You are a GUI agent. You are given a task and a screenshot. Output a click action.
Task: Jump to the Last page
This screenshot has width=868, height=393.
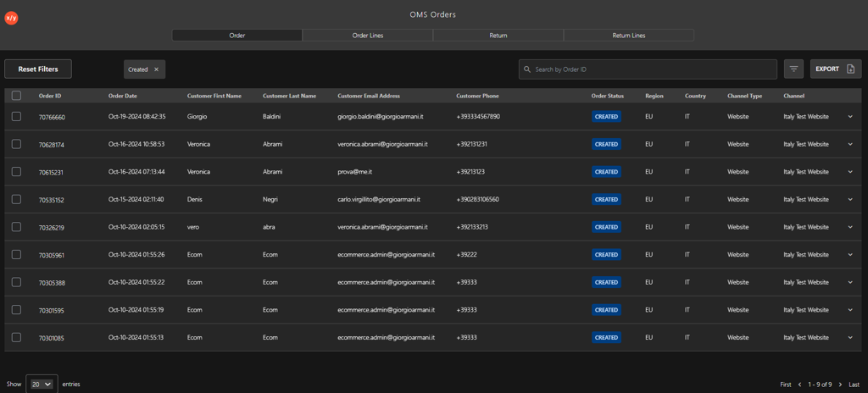click(x=854, y=385)
